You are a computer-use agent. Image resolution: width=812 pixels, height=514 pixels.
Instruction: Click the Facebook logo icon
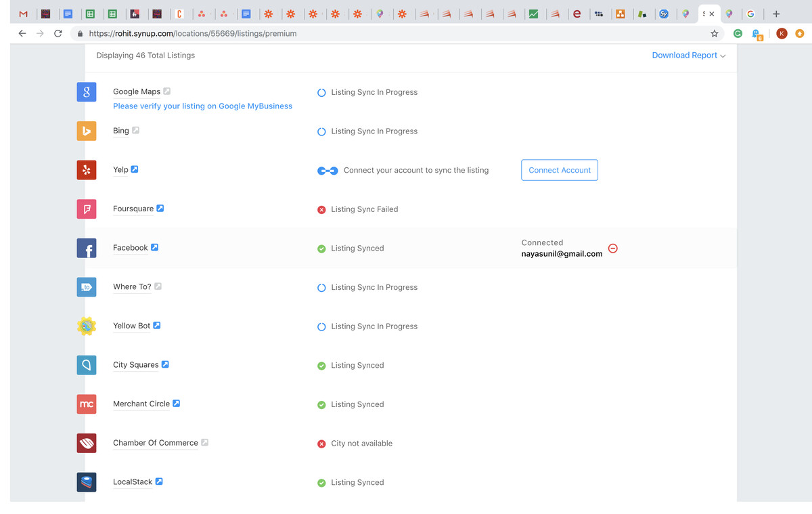pyautogui.click(x=87, y=249)
